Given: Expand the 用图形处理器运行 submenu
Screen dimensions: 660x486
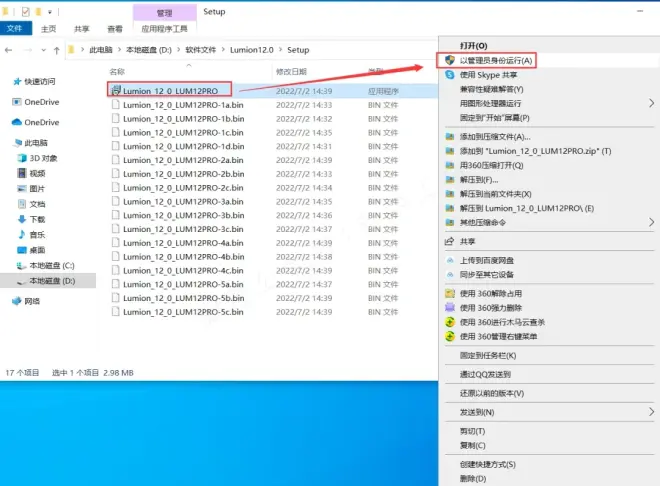Looking at the screenshot, I should tap(651, 103).
